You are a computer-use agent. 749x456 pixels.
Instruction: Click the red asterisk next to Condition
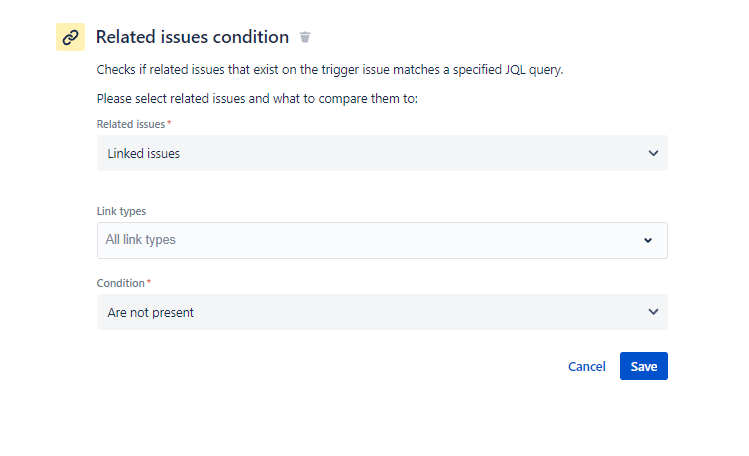tap(149, 282)
